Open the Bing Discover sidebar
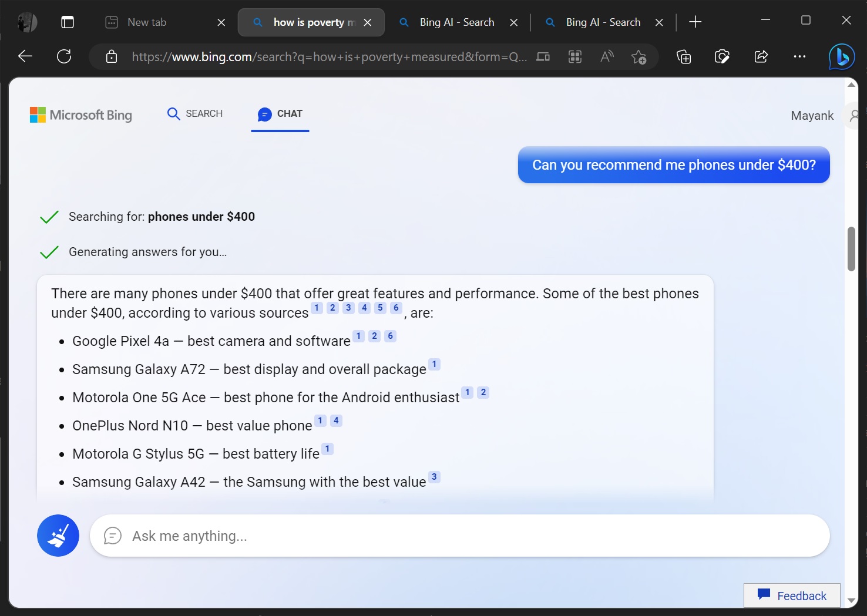The image size is (867, 616). point(841,56)
